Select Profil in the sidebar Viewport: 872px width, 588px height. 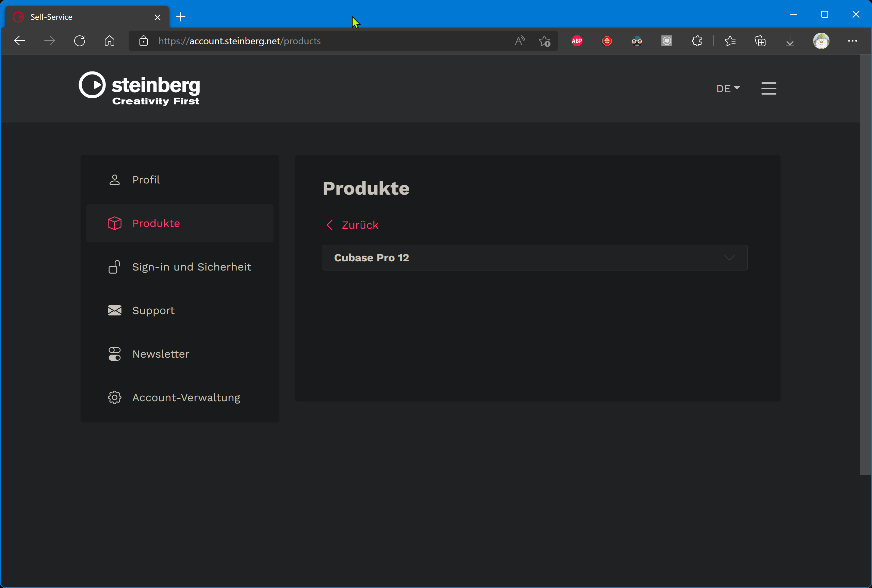pos(146,180)
